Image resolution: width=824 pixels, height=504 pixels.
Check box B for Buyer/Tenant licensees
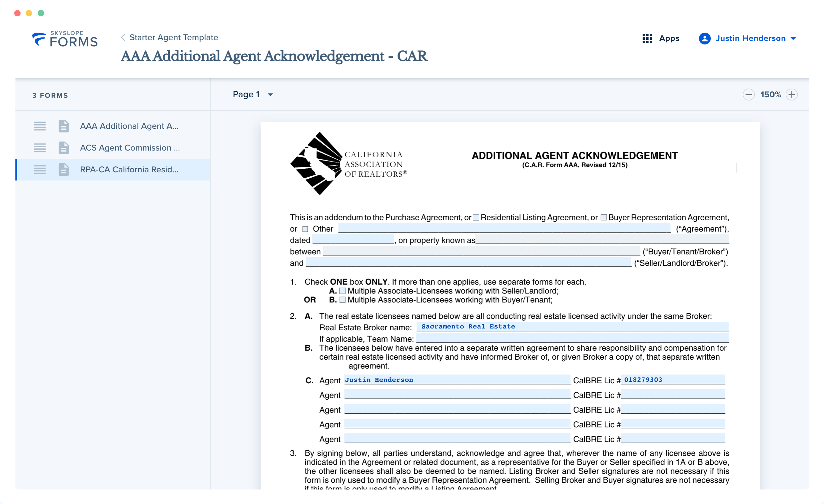[342, 300]
